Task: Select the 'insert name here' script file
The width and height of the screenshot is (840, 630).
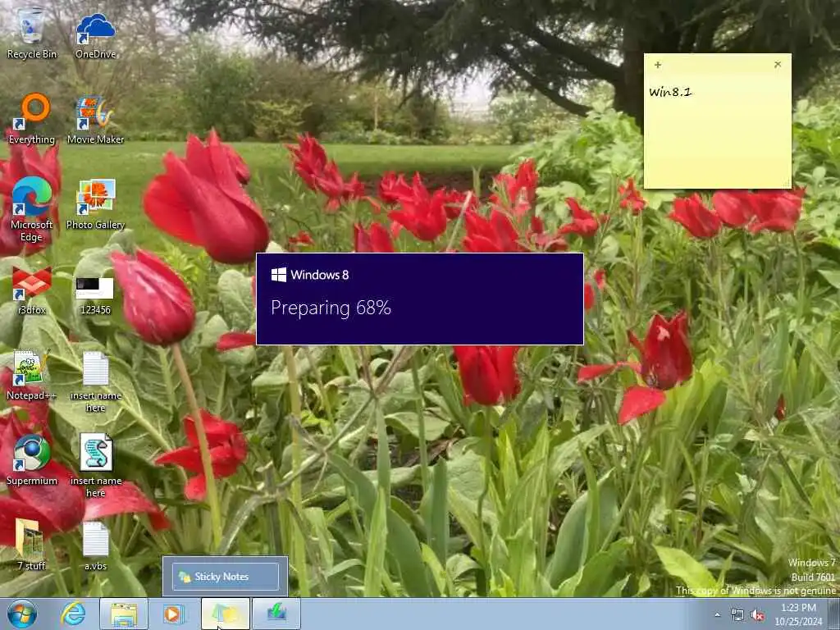Action: 95,466
